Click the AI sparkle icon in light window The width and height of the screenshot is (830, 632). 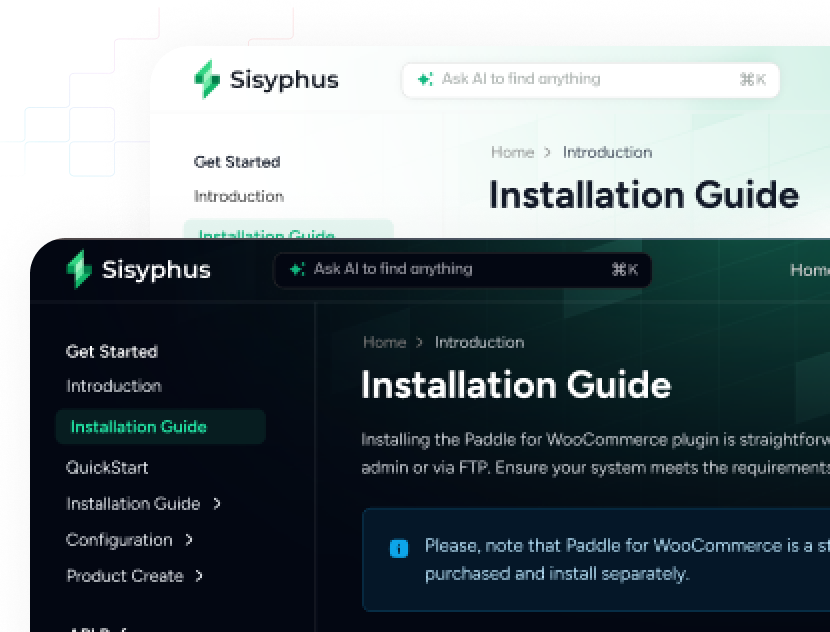[x=425, y=79]
